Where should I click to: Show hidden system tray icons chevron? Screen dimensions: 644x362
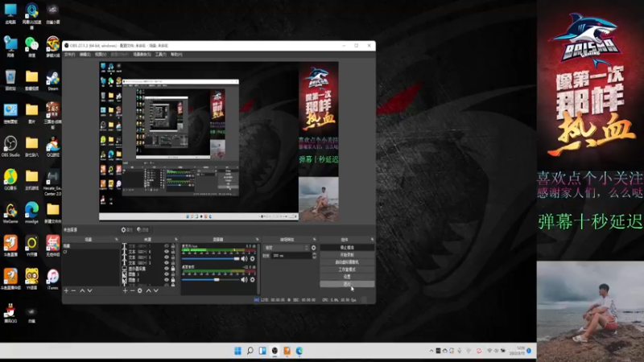tap(431, 351)
